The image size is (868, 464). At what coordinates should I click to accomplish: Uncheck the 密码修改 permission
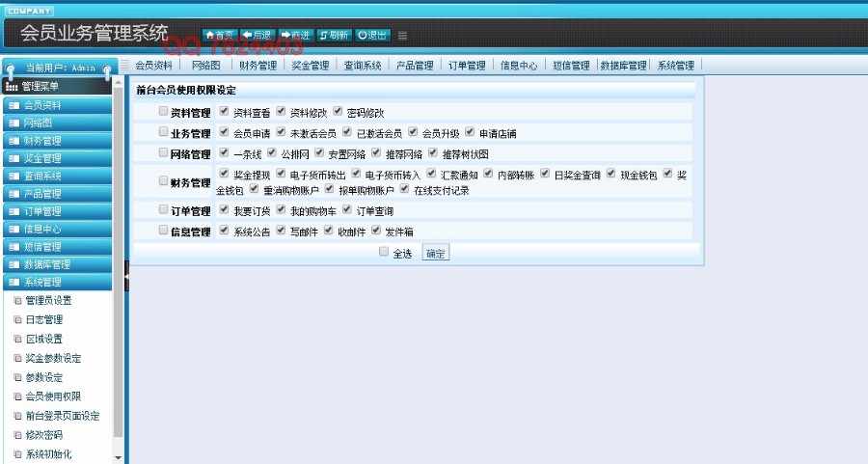pyautogui.click(x=338, y=111)
